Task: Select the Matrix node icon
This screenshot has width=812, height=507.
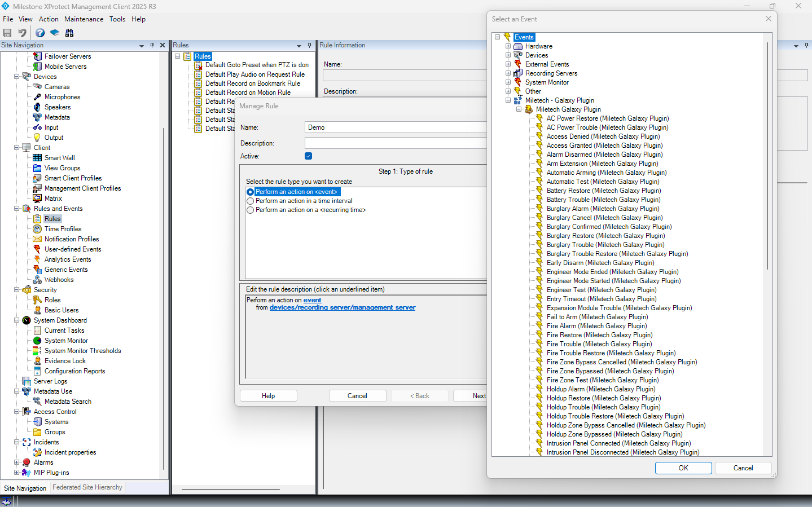Action: click(37, 199)
